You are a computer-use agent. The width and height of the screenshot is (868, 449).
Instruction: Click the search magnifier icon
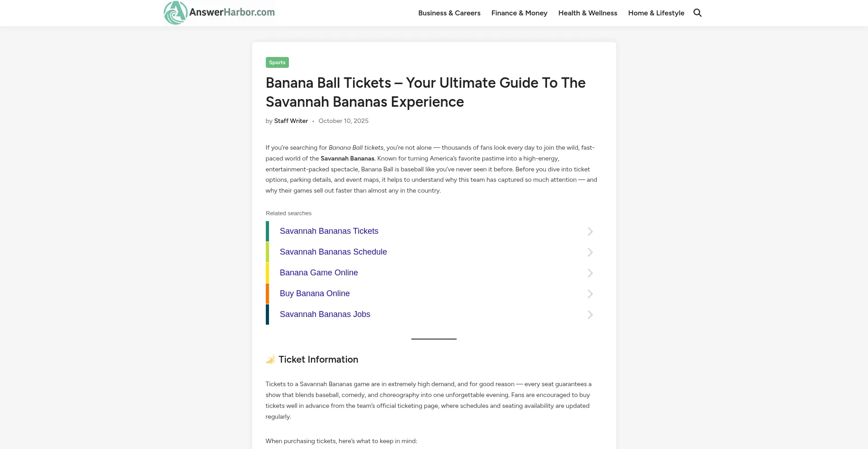click(698, 13)
